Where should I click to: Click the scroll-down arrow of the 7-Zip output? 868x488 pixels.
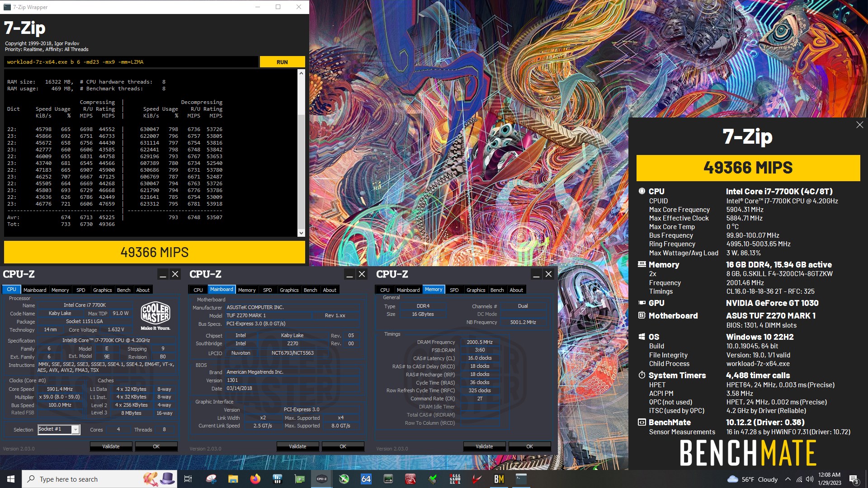(301, 233)
